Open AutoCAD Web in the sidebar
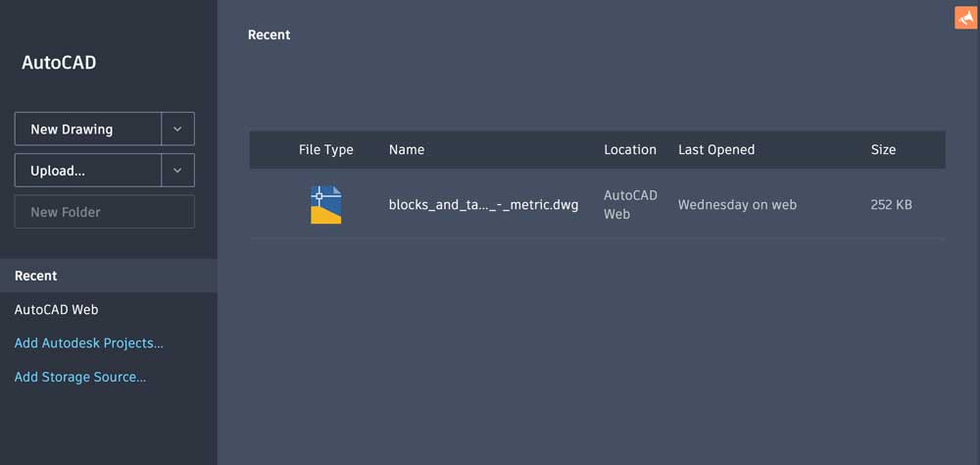 click(x=56, y=309)
